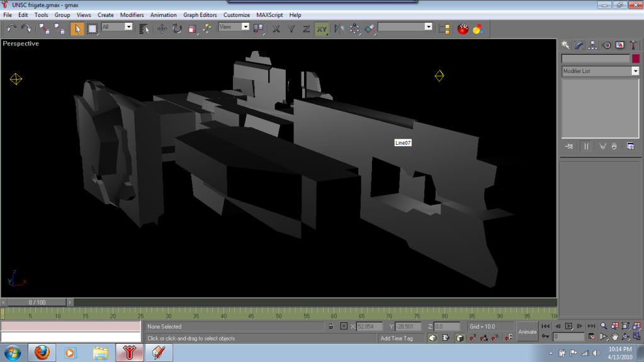Open the Customize menu
The image size is (644, 362).
(237, 14)
